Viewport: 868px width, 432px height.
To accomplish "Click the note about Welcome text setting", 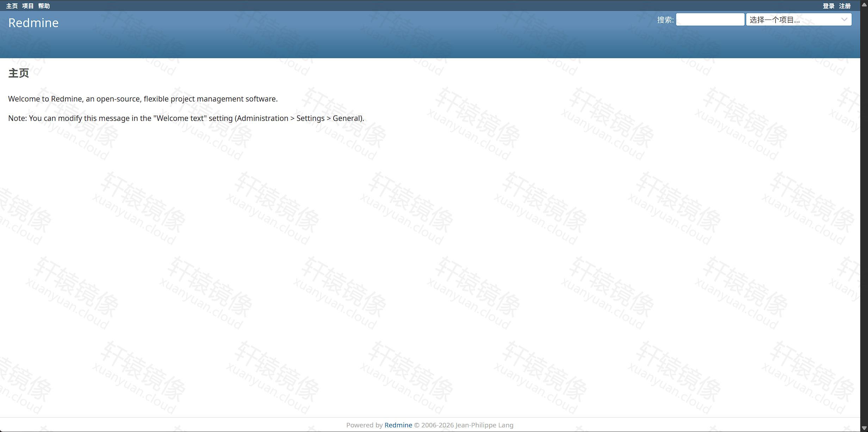I will coord(186,118).
